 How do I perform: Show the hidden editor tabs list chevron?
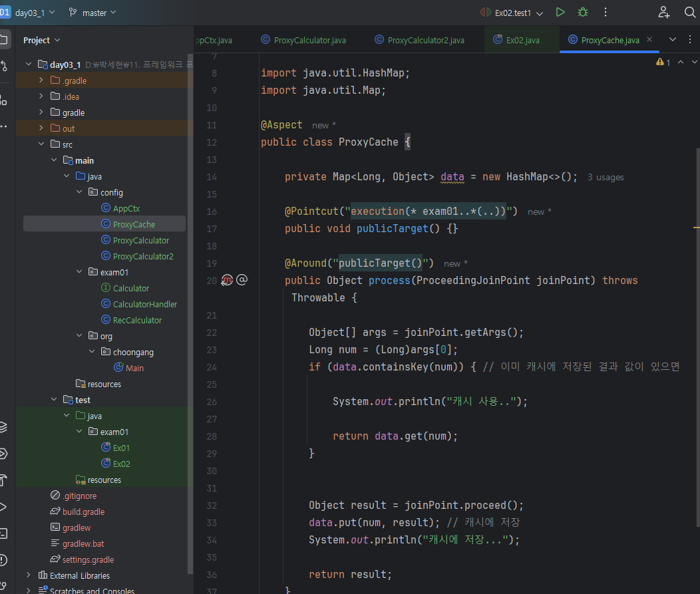(x=672, y=40)
